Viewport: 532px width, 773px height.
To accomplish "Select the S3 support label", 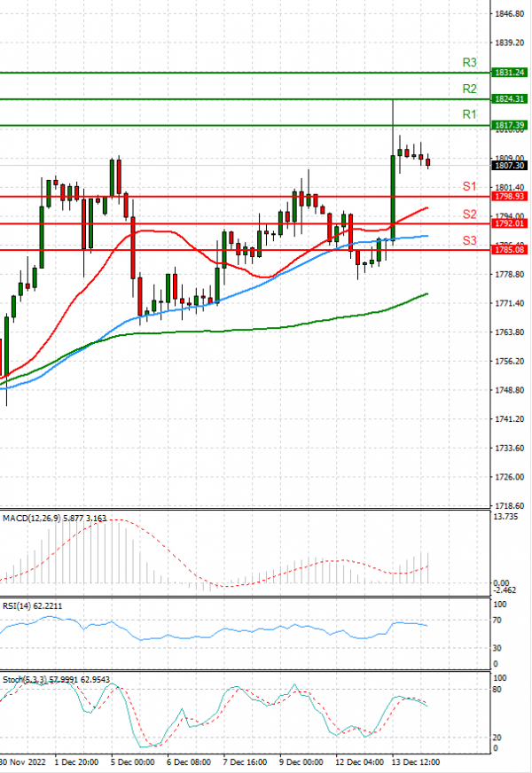I will [x=470, y=241].
